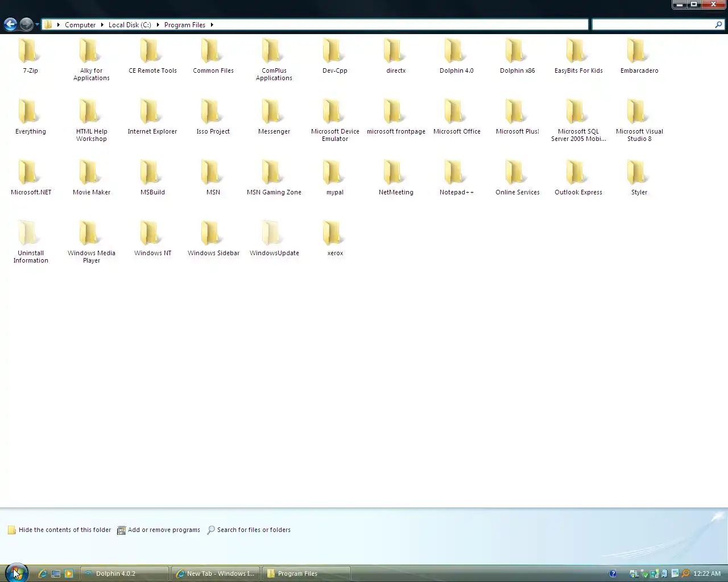This screenshot has height=582, width=728.
Task: Select the mypal folder
Action: coord(335,177)
